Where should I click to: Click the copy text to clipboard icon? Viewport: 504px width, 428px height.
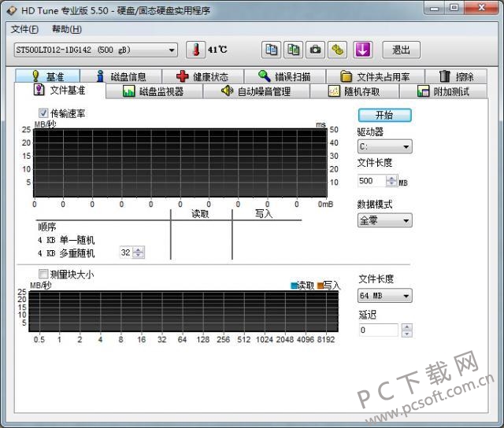pos(271,50)
